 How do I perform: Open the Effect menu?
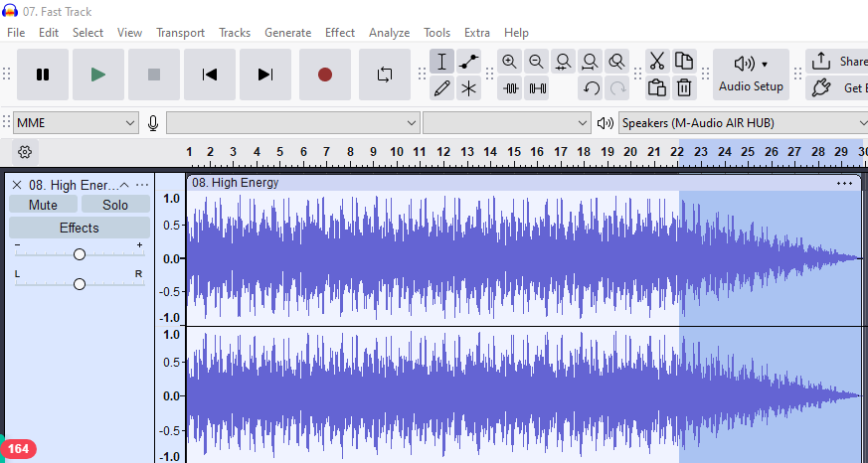[340, 33]
